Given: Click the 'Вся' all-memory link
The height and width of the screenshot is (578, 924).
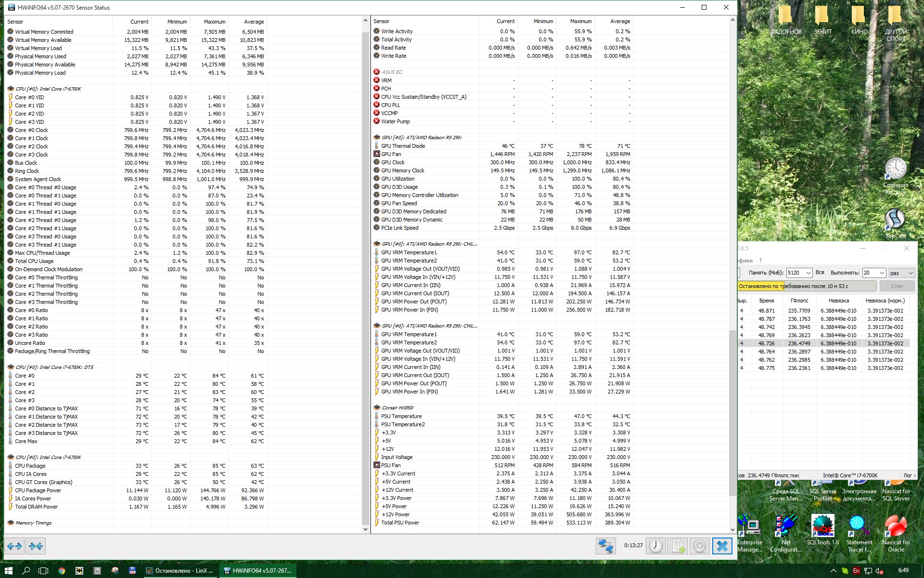Looking at the screenshot, I should tap(820, 273).
